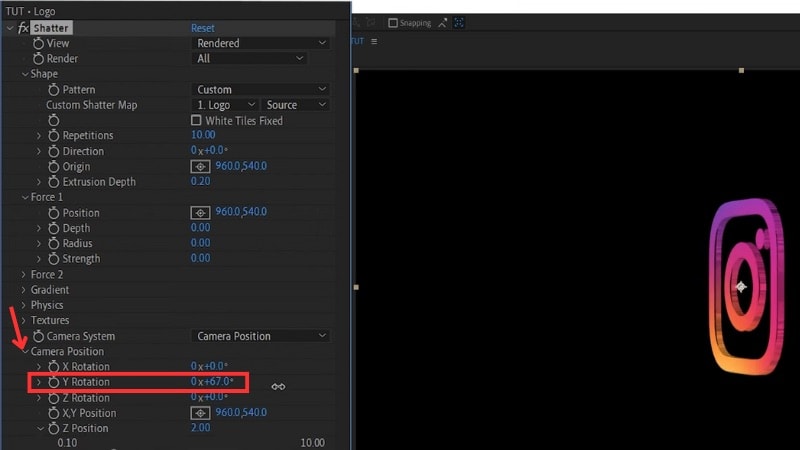Toggle the Z Position stopwatch
Image resolution: width=800 pixels, height=450 pixels.
click(54, 429)
